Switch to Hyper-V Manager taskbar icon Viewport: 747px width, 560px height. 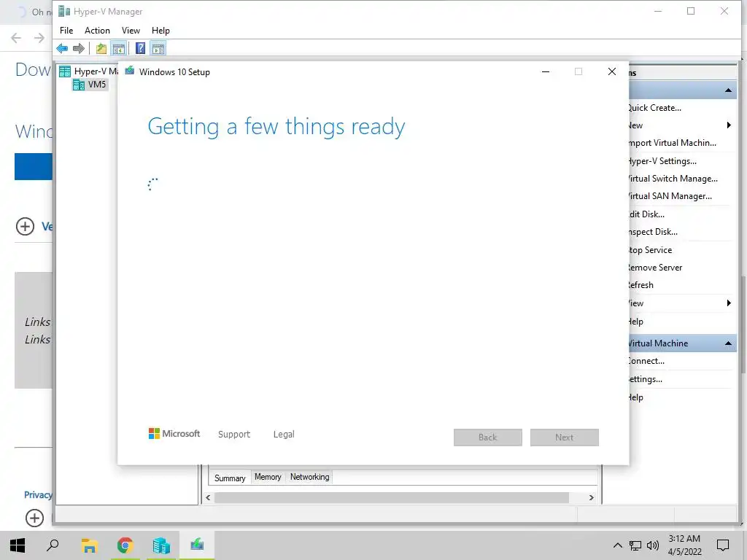coord(161,545)
